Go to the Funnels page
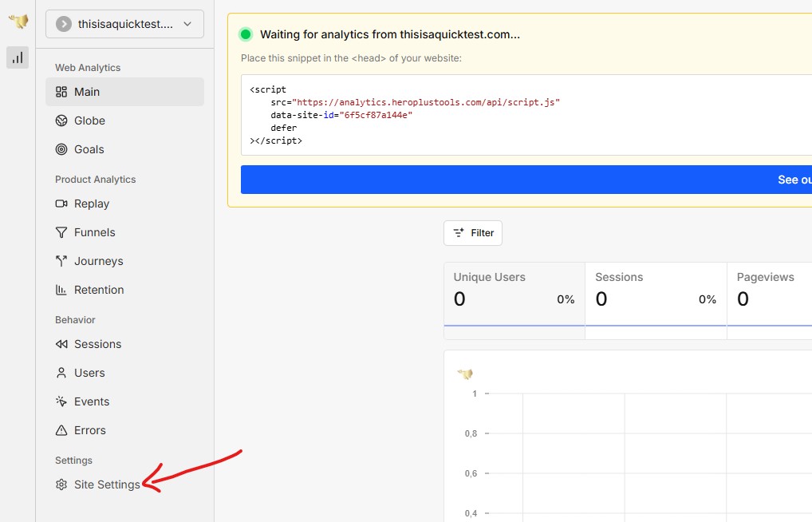812x522 pixels. 94,232
